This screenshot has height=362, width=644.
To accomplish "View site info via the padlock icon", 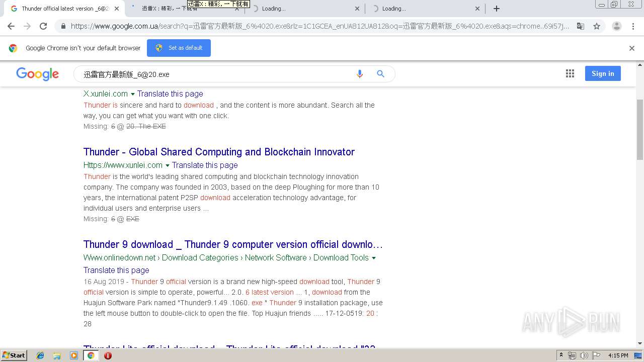I will (63, 26).
